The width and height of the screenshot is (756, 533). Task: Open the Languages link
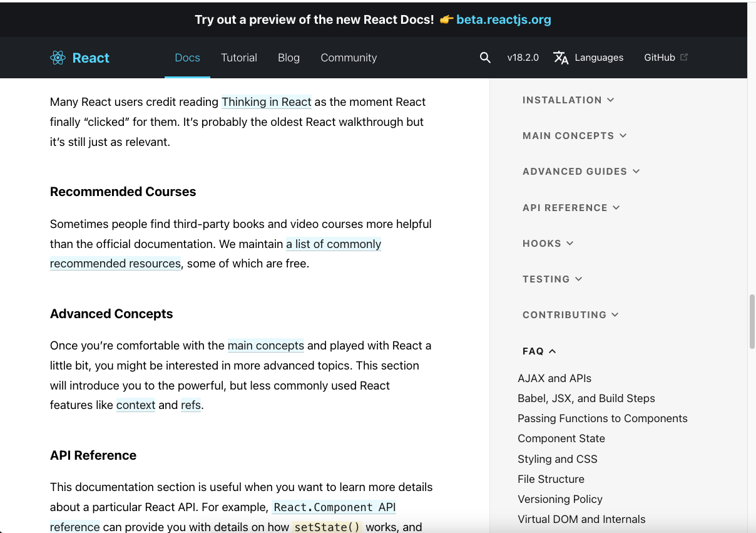(x=599, y=58)
